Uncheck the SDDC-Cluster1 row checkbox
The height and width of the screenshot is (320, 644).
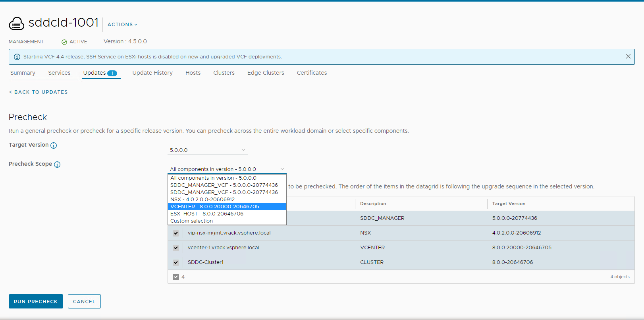pos(176,263)
